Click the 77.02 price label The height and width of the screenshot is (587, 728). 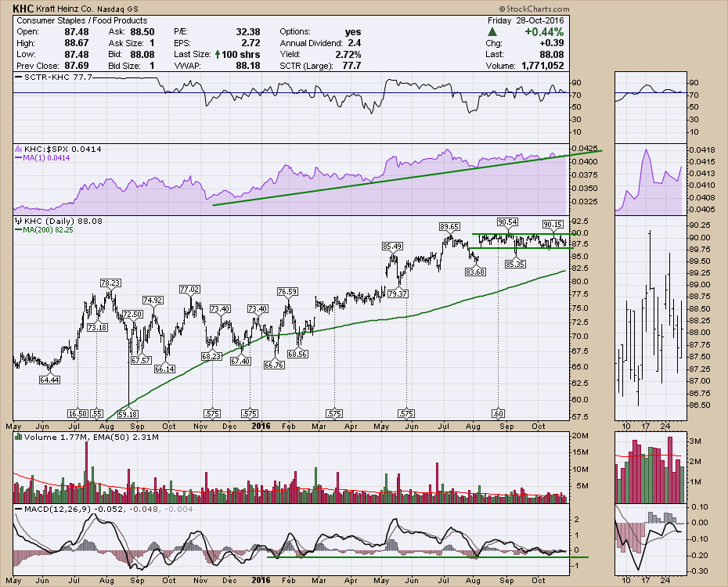click(x=189, y=290)
